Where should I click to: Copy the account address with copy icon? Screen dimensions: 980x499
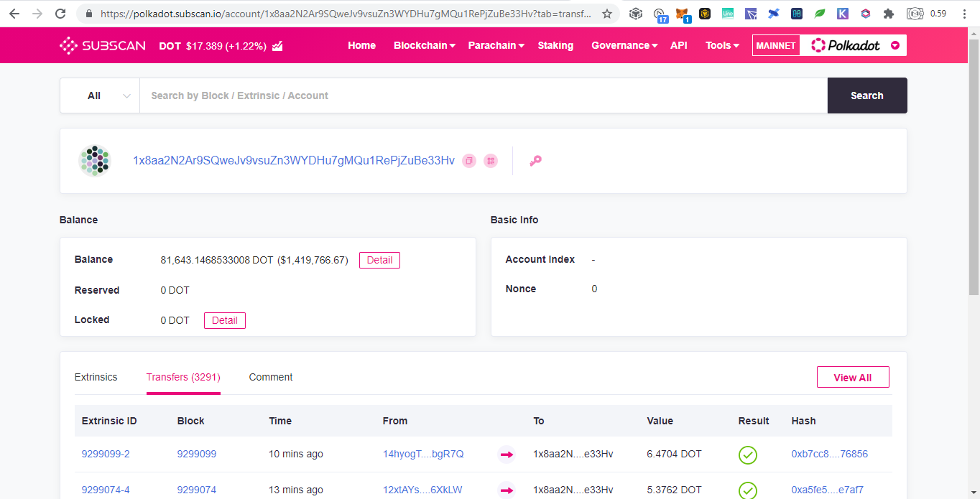click(468, 161)
